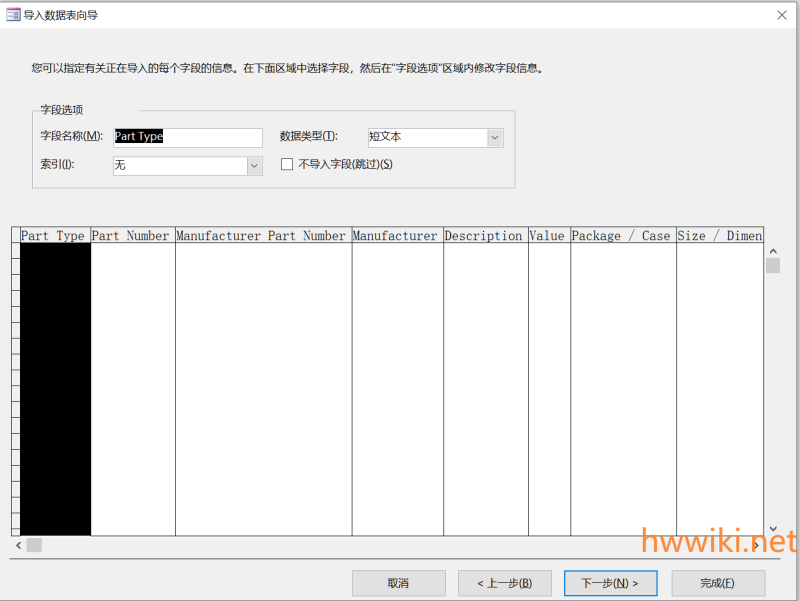Screen dimensions: 800x601
Task: Close the import wizard dialog
Action: (x=780, y=15)
